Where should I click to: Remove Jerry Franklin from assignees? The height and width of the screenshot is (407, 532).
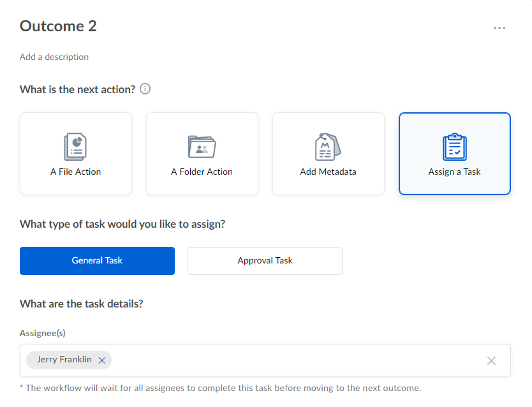coord(101,360)
